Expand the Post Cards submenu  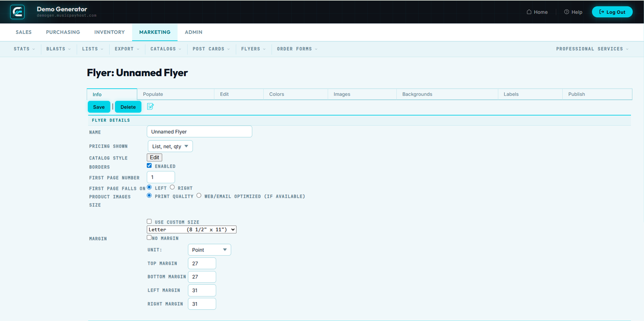211,49
